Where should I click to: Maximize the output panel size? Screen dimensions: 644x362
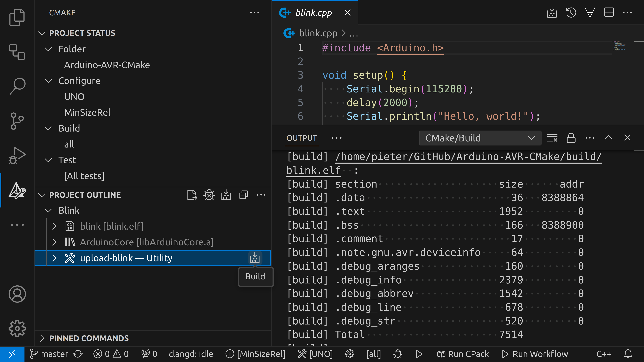[608, 138]
